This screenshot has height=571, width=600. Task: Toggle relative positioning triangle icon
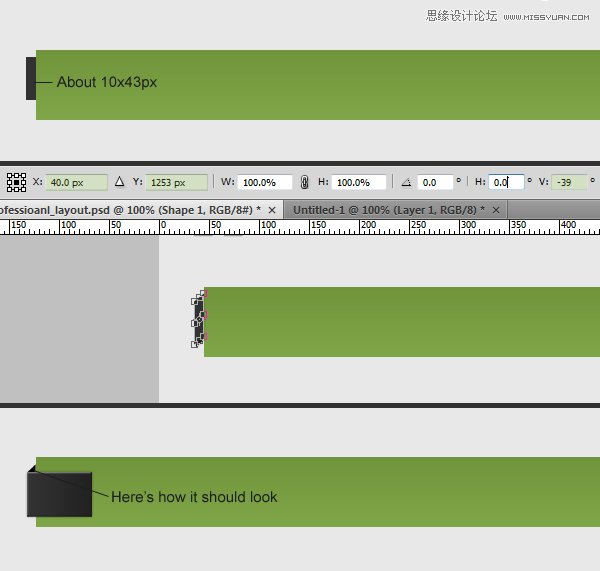[x=119, y=181]
